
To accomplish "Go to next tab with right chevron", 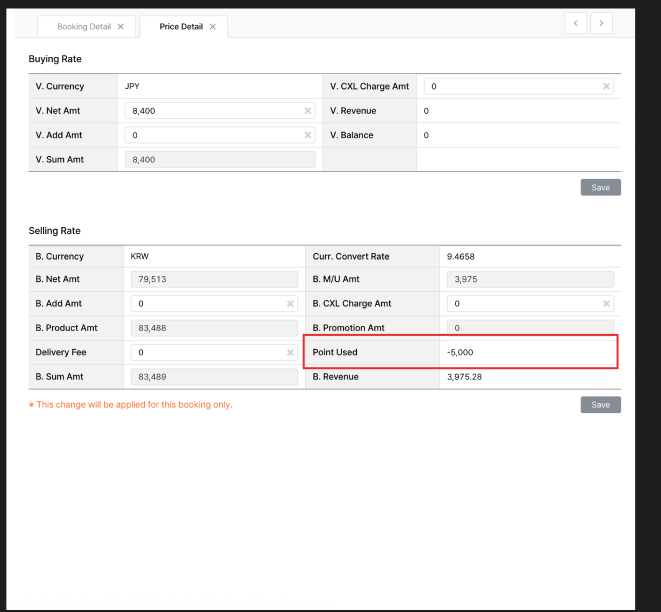I will click(x=601, y=23).
